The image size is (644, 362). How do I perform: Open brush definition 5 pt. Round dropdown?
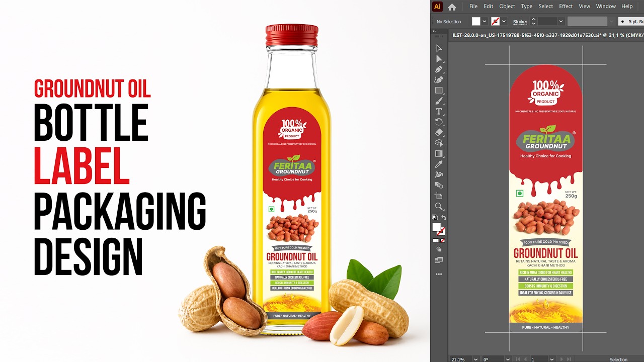coord(631,22)
